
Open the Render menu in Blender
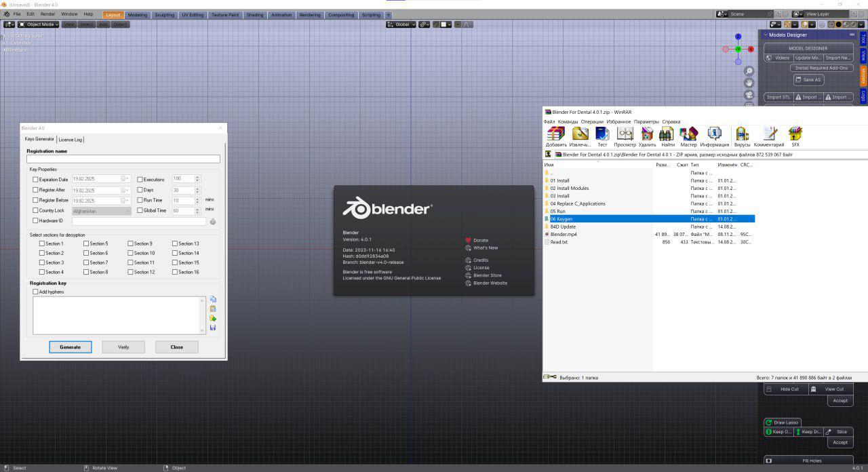click(x=47, y=14)
